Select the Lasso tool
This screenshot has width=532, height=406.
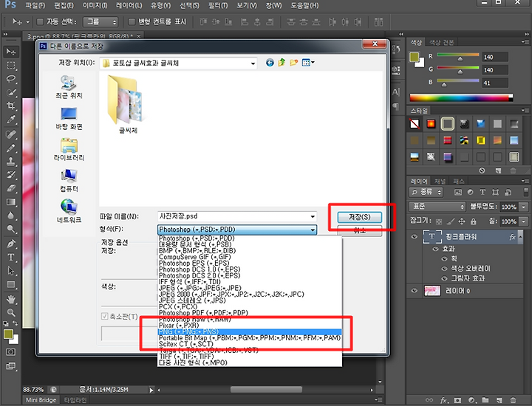click(11, 79)
